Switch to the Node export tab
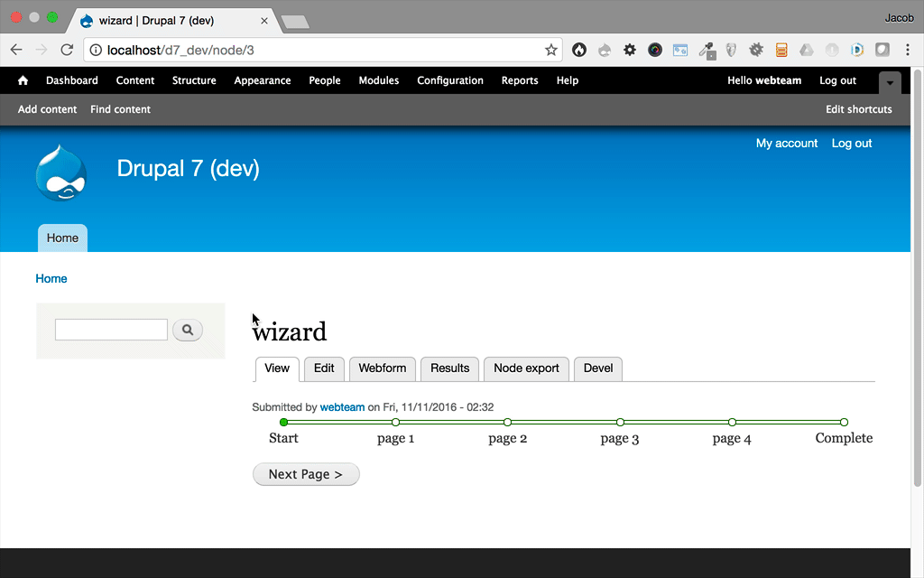 pyautogui.click(x=526, y=368)
